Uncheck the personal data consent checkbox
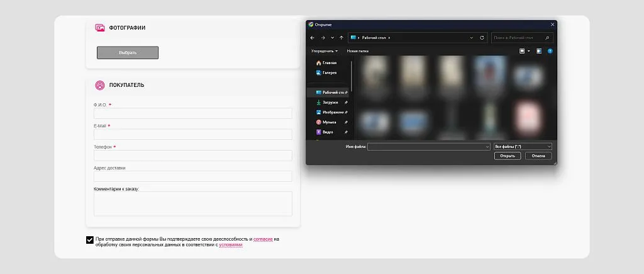Viewport: 644px width, 274px height. coord(90,240)
